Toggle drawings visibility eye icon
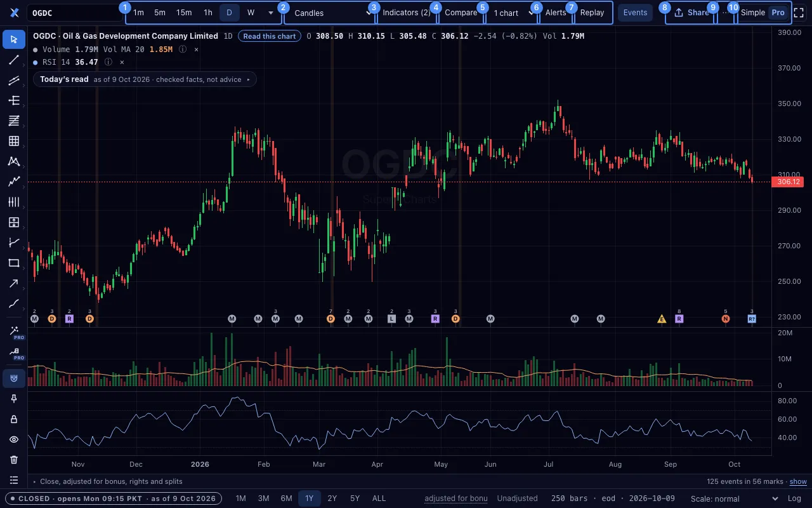Image resolution: width=812 pixels, height=508 pixels. (x=14, y=439)
